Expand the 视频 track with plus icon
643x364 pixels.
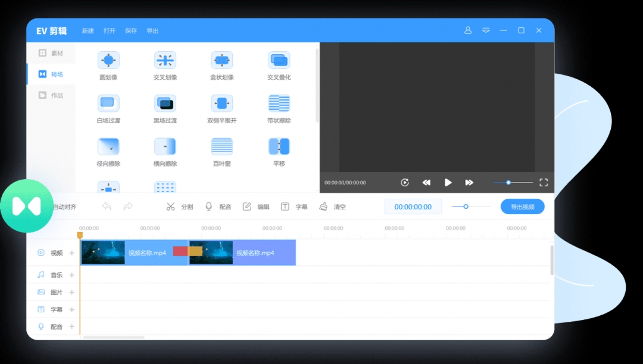pyautogui.click(x=72, y=253)
